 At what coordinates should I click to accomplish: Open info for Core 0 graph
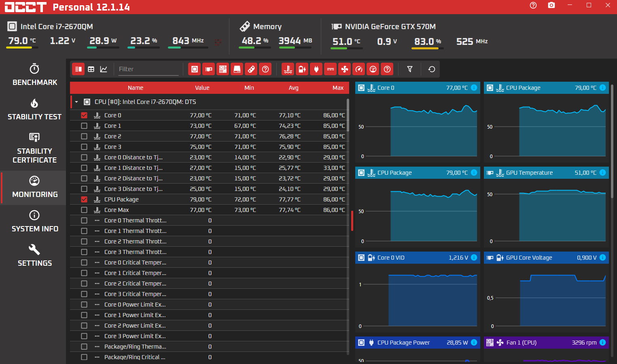coord(474,88)
